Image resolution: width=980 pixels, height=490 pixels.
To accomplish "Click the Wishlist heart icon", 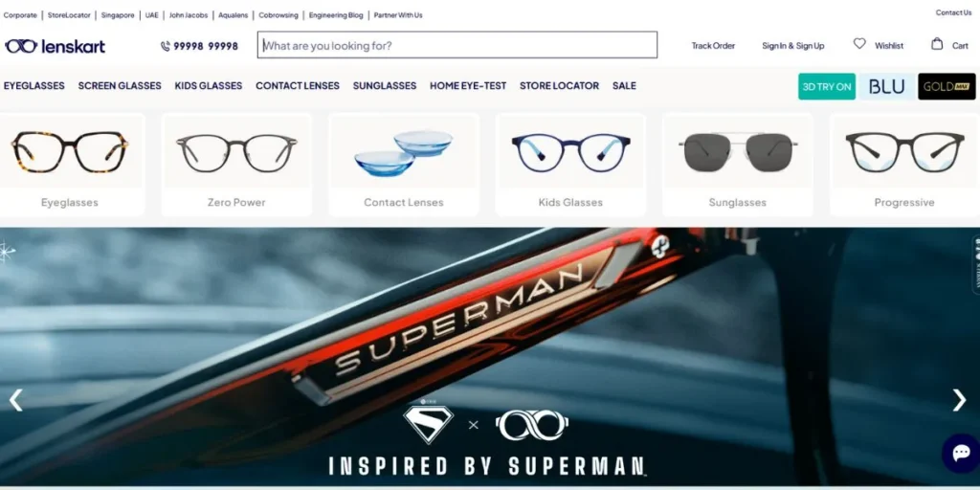I will click(x=859, y=44).
